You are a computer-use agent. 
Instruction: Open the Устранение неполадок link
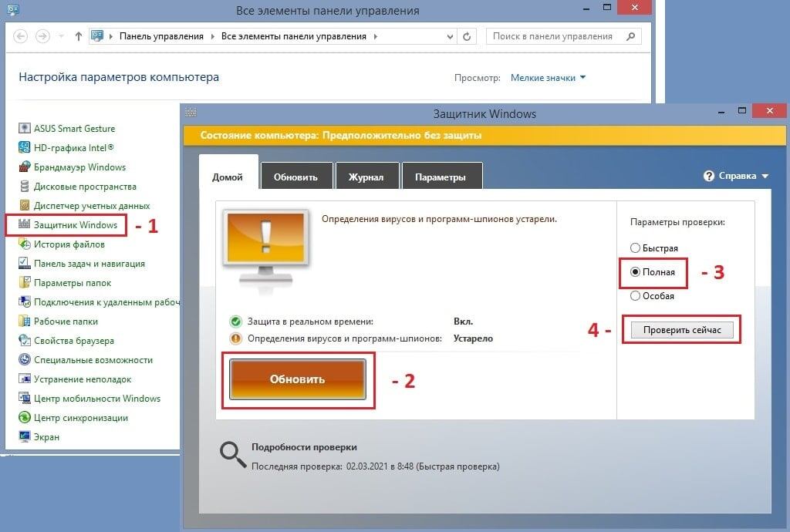click(x=82, y=379)
